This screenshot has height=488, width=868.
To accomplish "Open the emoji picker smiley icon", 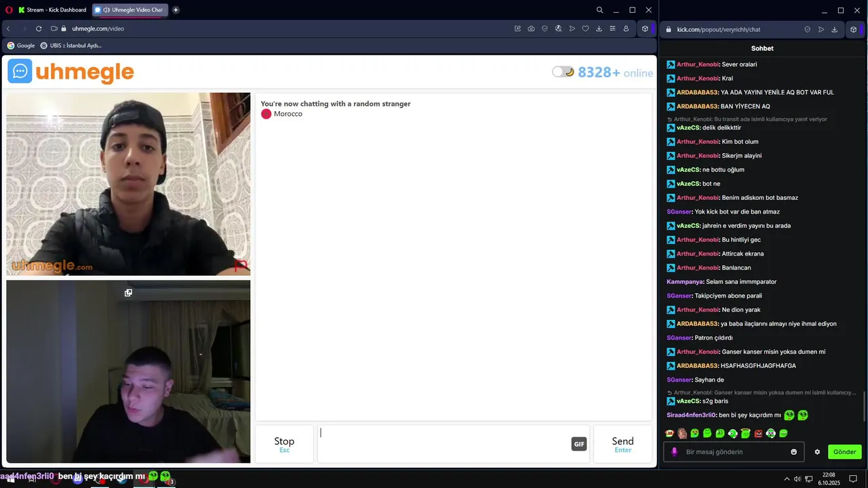I will pos(794,452).
